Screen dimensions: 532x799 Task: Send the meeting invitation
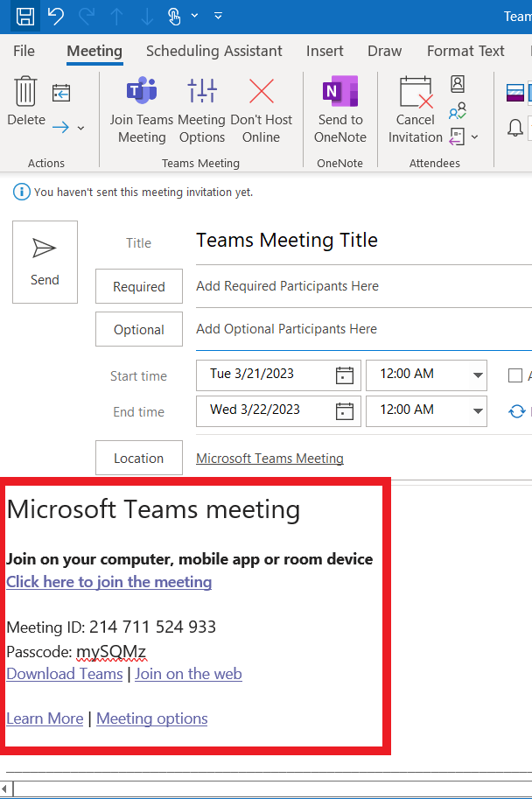click(45, 262)
